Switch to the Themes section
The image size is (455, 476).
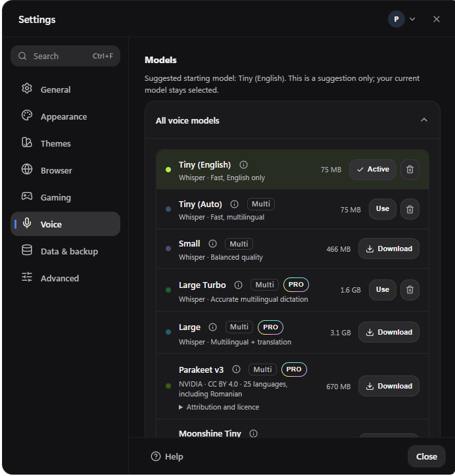point(65,143)
